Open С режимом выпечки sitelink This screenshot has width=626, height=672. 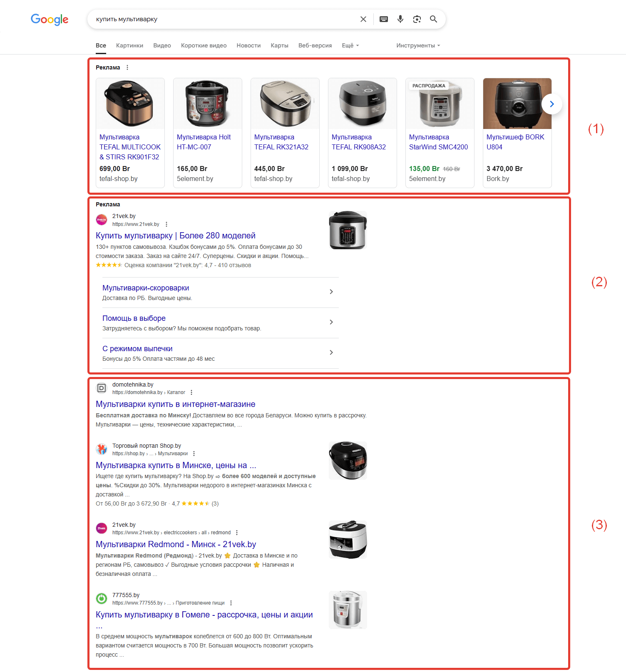click(x=137, y=349)
